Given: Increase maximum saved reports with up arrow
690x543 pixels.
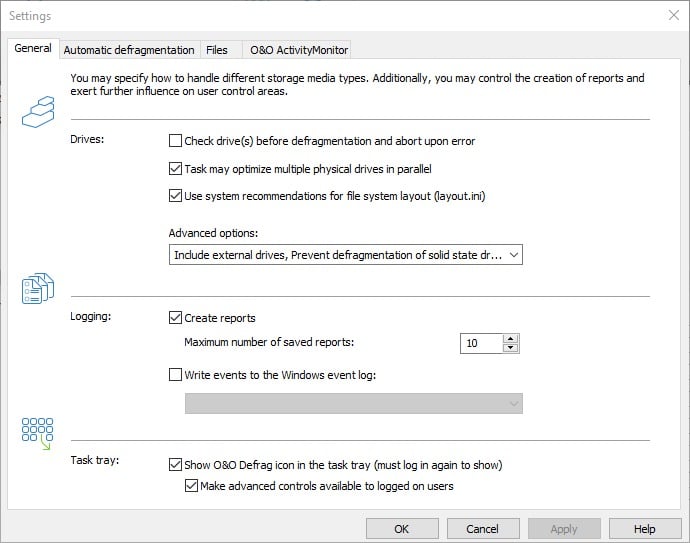Looking at the screenshot, I should pyautogui.click(x=510, y=338).
